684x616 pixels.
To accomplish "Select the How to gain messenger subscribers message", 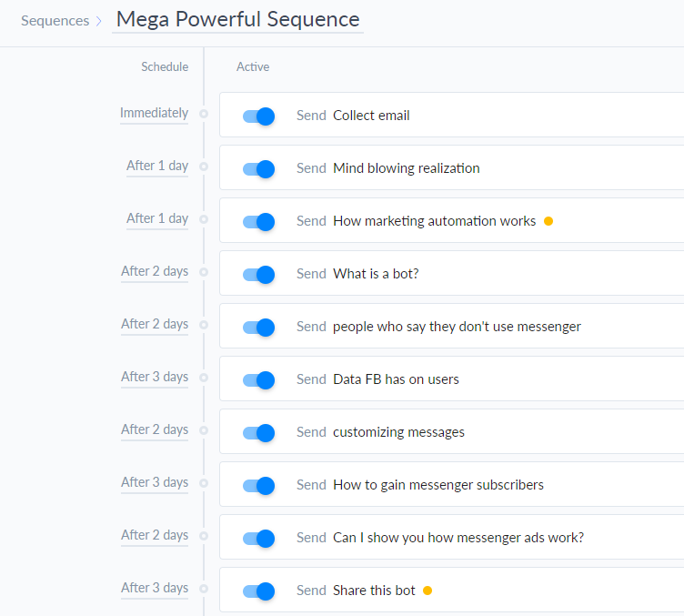I will (x=438, y=485).
